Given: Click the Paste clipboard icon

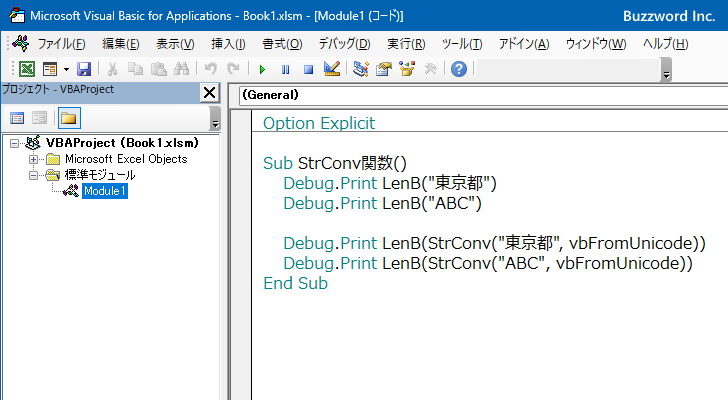Looking at the screenshot, I should (x=159, y=69).
